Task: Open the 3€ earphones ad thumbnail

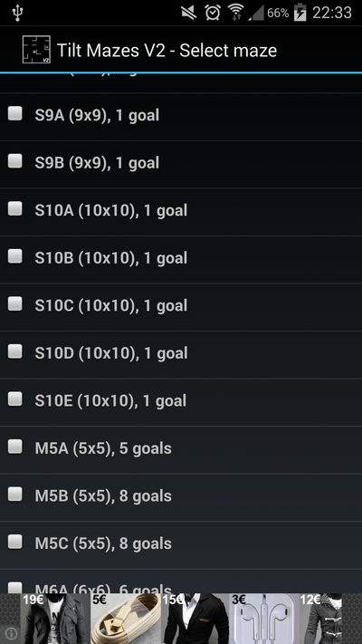Action: [264, 619]
